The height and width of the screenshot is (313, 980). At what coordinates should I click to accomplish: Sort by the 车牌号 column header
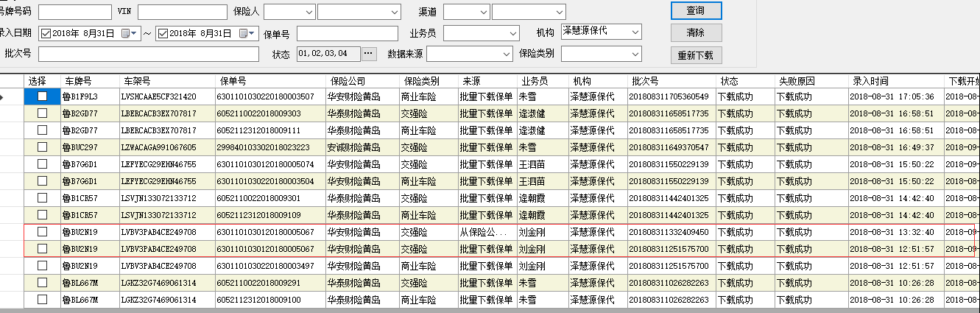pos(90,81)
